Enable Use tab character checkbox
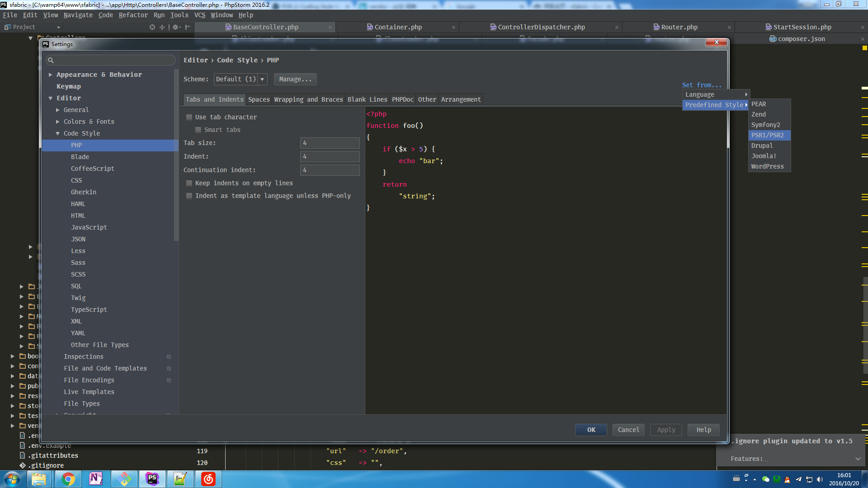Screen dimensions: 868x488 coord(189,117)
